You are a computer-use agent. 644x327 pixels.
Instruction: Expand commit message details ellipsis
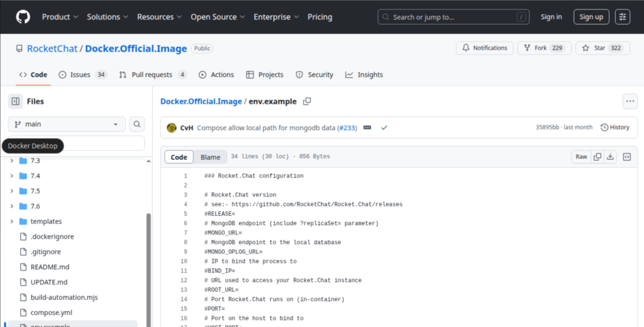click(367, 128)
